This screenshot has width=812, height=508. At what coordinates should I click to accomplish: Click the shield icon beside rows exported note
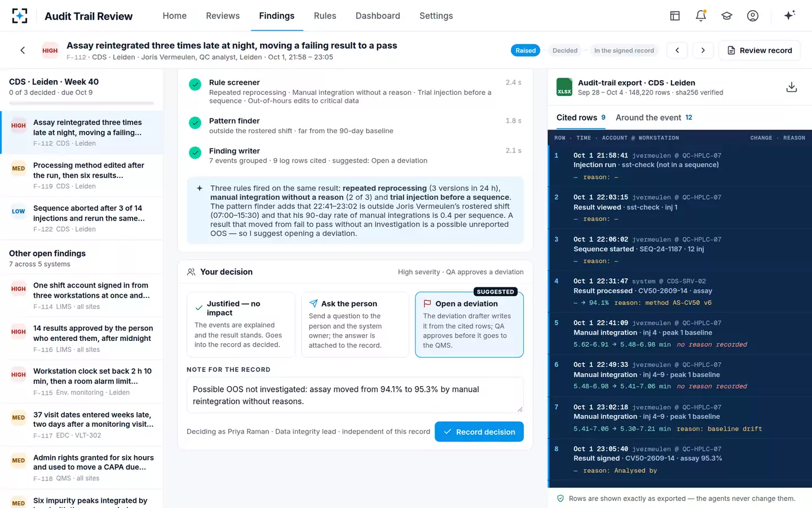561,498
